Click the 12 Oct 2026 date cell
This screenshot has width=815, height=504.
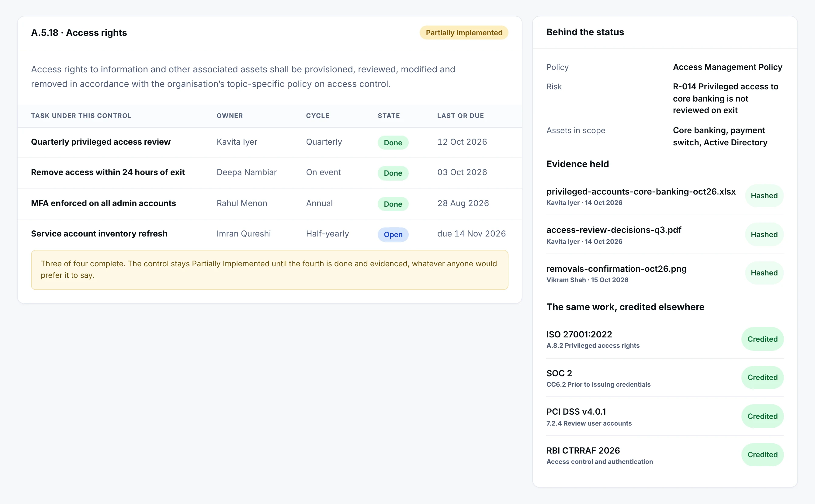(462, 142)
